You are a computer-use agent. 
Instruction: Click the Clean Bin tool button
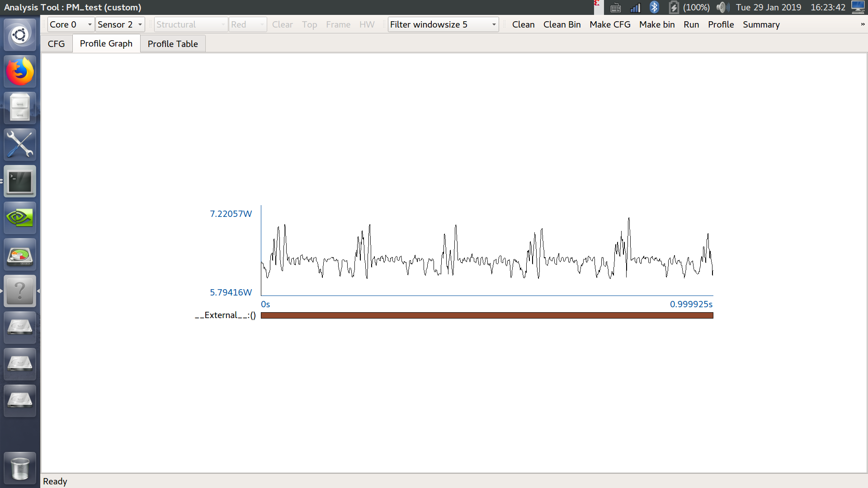pyautogui.click(x=562, y=24)
